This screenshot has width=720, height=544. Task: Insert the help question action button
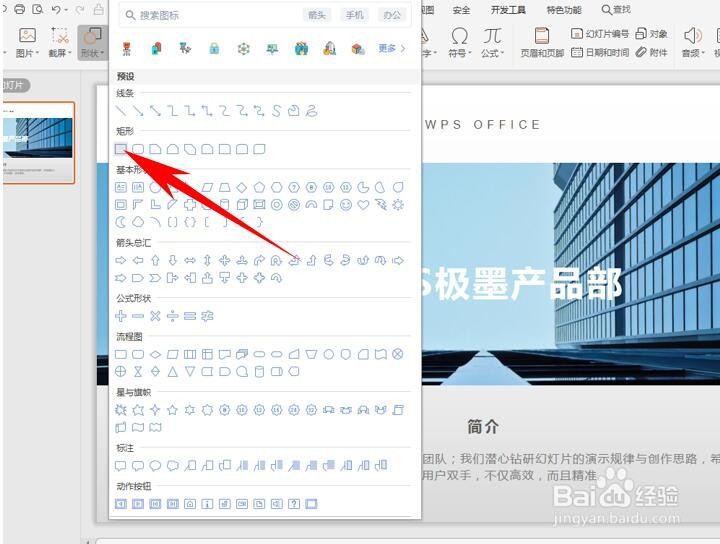294,504
